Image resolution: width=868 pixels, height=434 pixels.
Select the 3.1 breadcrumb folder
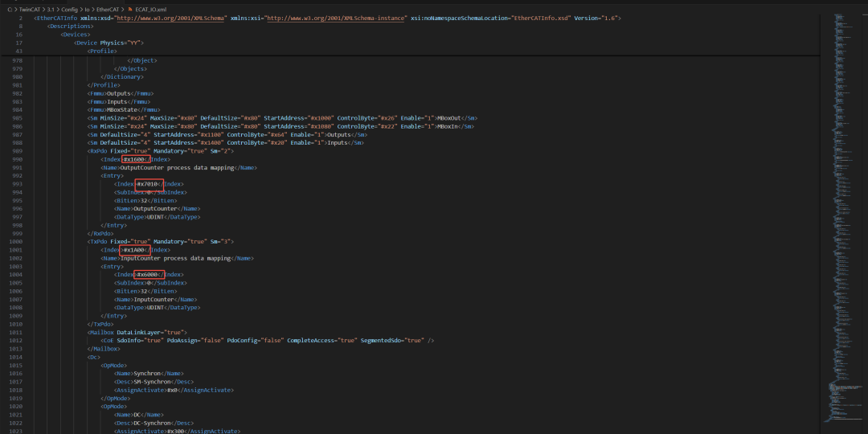(51, 9)
